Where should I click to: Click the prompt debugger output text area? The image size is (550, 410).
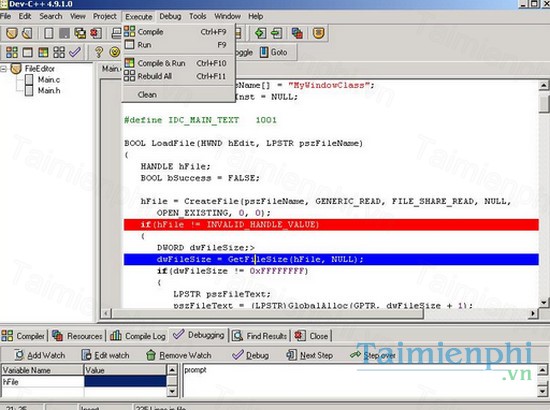coord(360,381)
